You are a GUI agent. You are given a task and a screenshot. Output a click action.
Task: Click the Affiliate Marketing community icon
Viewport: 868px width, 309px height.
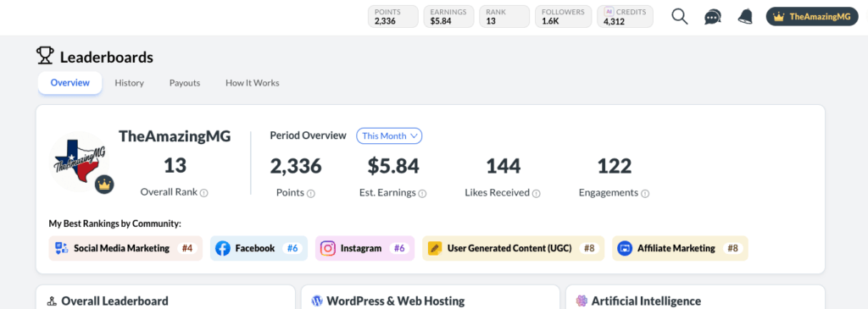(x=625, y=248)
